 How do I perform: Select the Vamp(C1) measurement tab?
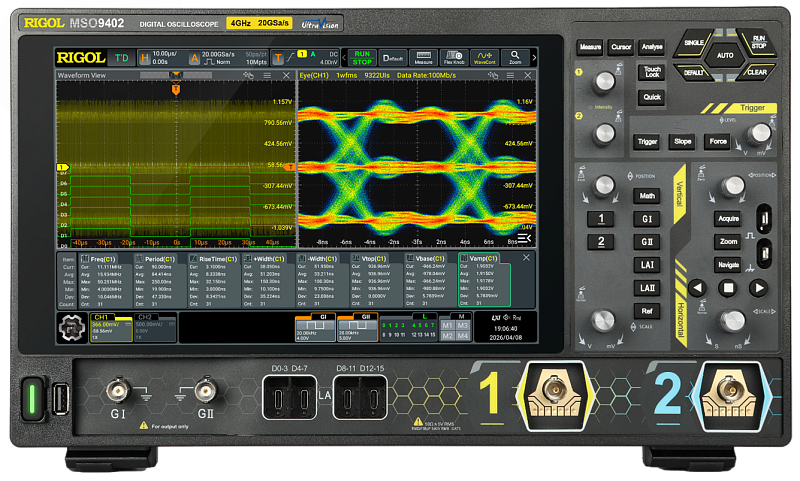point(478,259)
